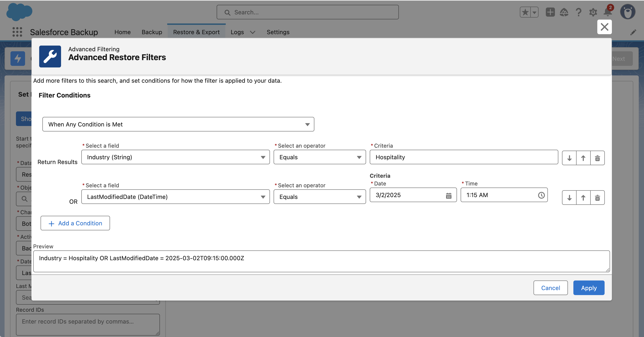Open the user profile avatar
The height and width of the screenshot is (337, 644).
tap(628, 12)
